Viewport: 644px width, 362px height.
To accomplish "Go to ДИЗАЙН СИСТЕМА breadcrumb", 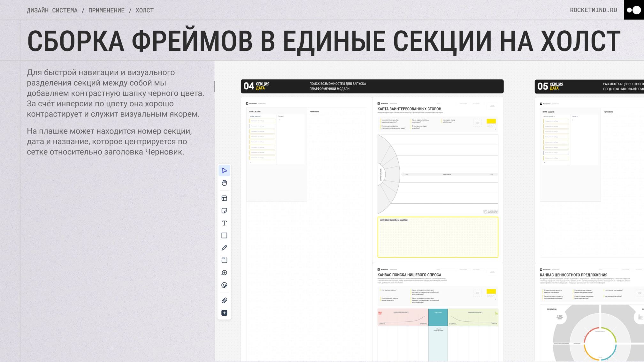I will [x=52, y=11].
